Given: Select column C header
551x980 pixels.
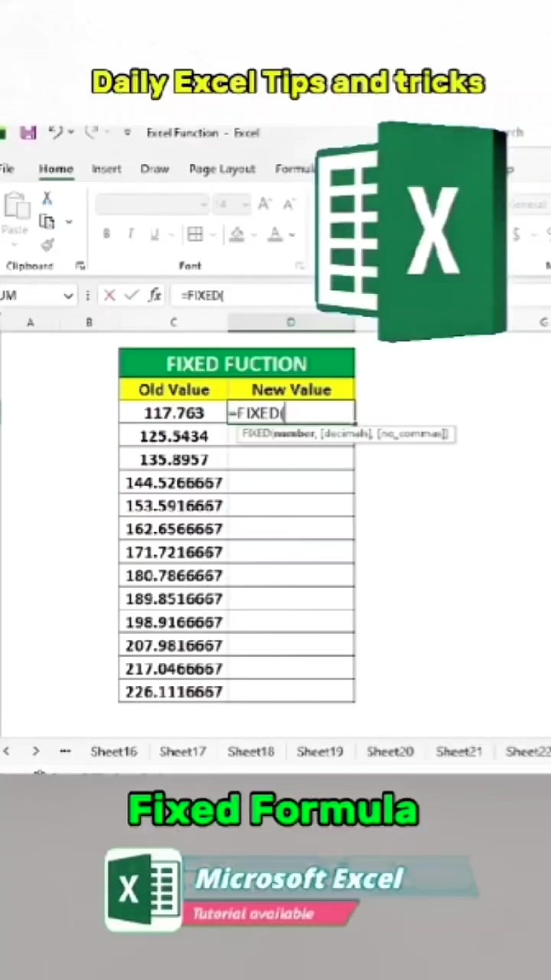Looking at the screenshot, I should (173, 322).
